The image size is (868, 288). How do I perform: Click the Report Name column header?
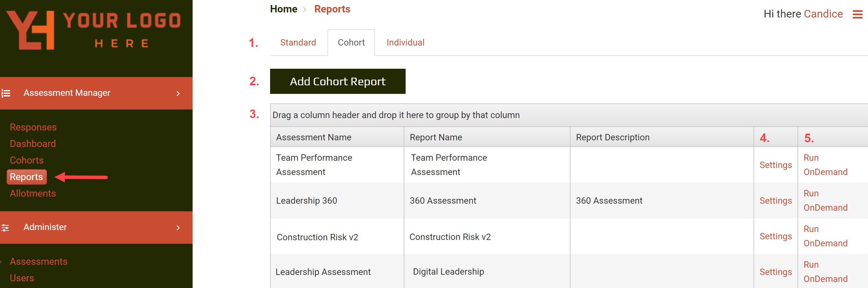pyautogui.click(x=436, y=137)
